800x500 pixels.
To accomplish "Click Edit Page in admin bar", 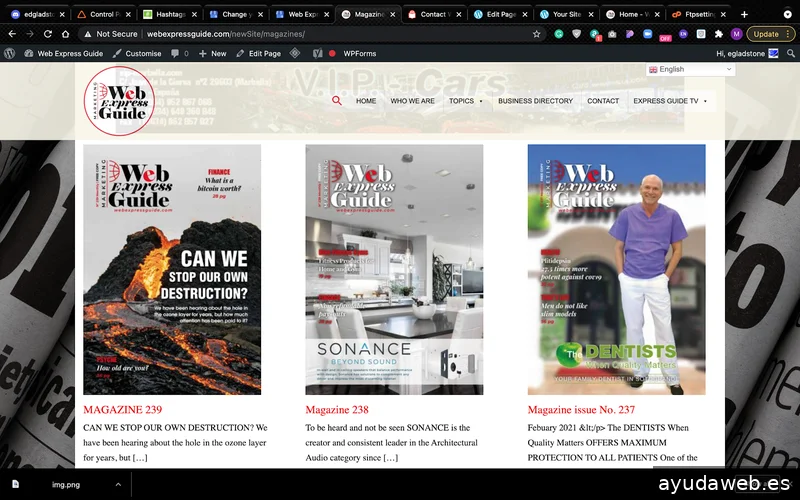I will 259,53.
